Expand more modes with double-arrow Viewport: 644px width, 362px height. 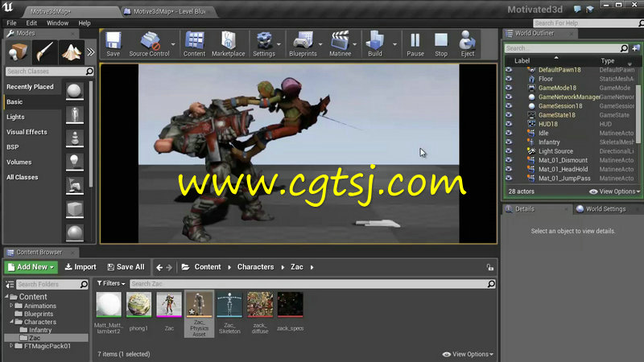[x=91, y=52]
